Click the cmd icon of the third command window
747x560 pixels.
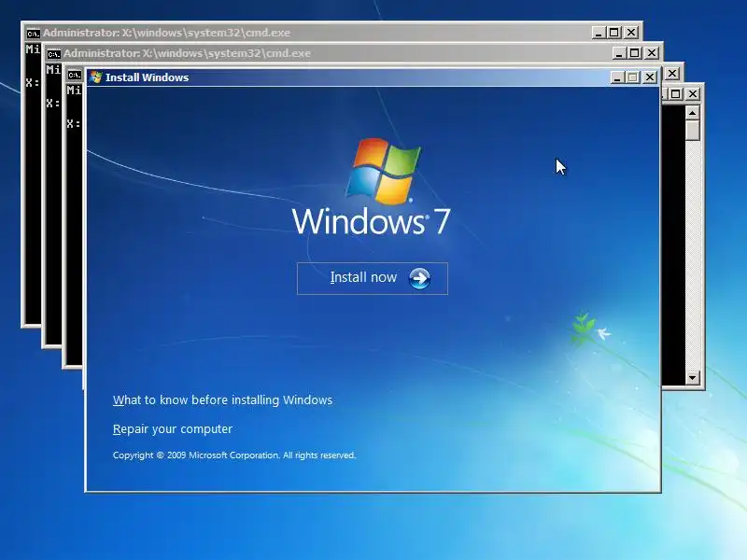tap(75, 75)
